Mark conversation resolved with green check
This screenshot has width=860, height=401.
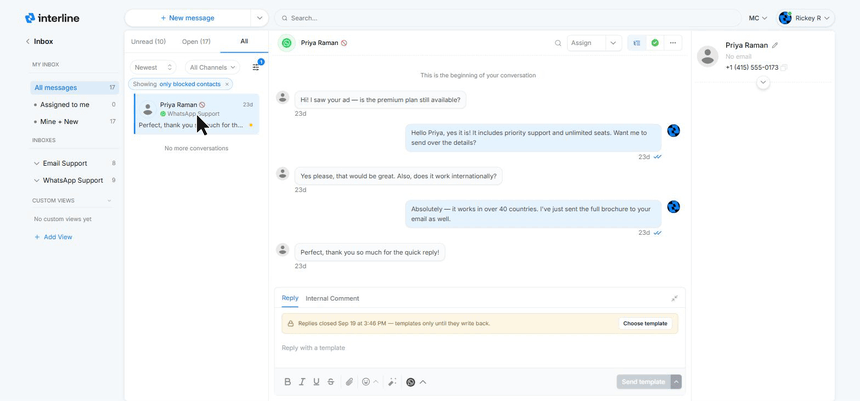[x=655, y=43]
